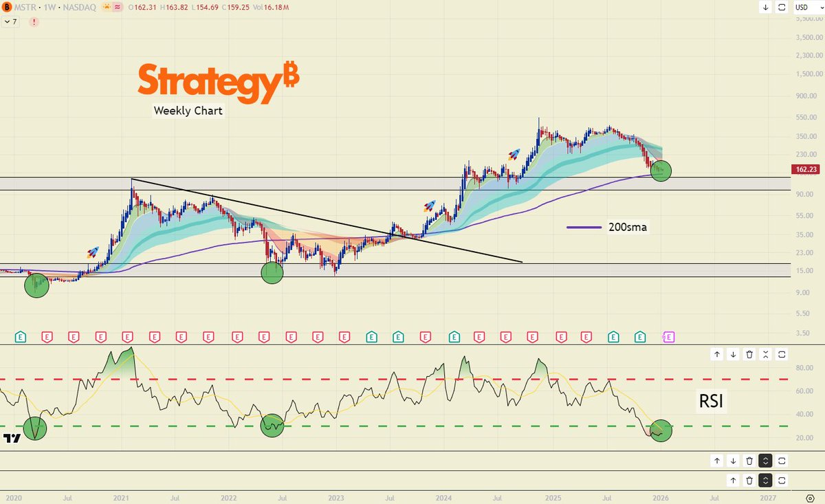Open the leftmost green earnings marker

coord(21,337)
